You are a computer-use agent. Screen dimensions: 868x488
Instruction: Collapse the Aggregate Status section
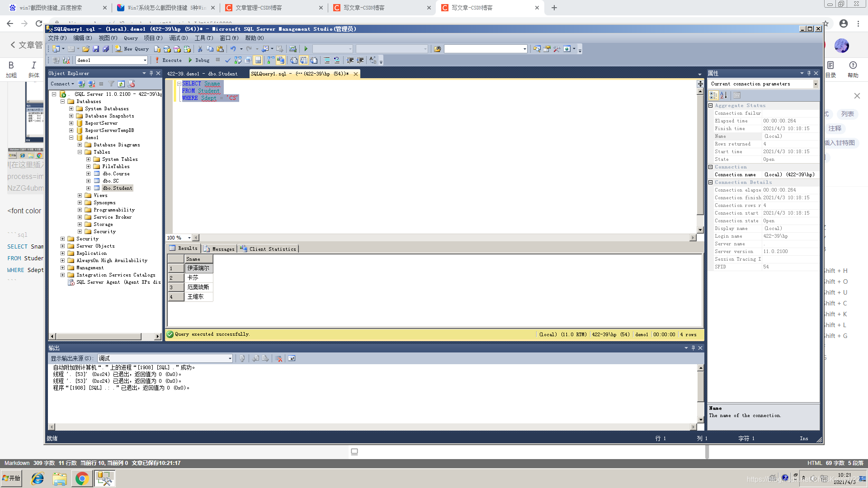click(710, 105)
